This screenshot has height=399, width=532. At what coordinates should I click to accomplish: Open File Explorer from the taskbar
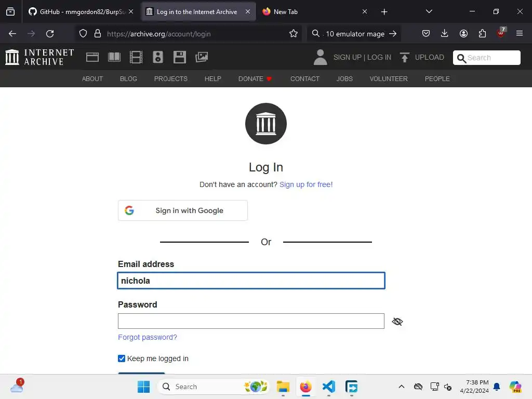click(283, 387)
